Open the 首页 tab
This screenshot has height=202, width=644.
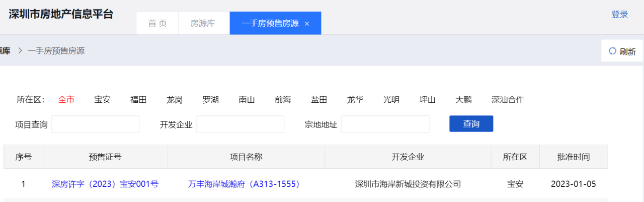(x=157, y=23)
